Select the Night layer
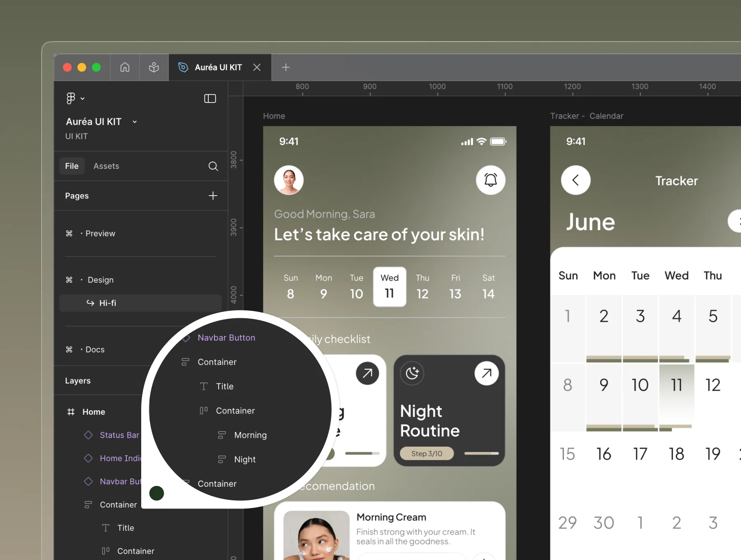 (x=245, y=460)
